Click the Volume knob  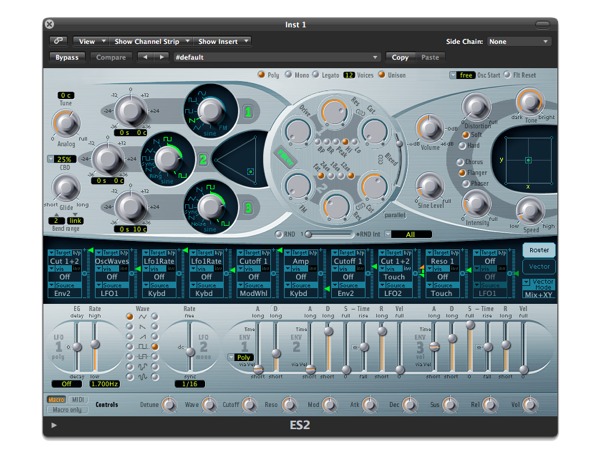click(430, 128)
